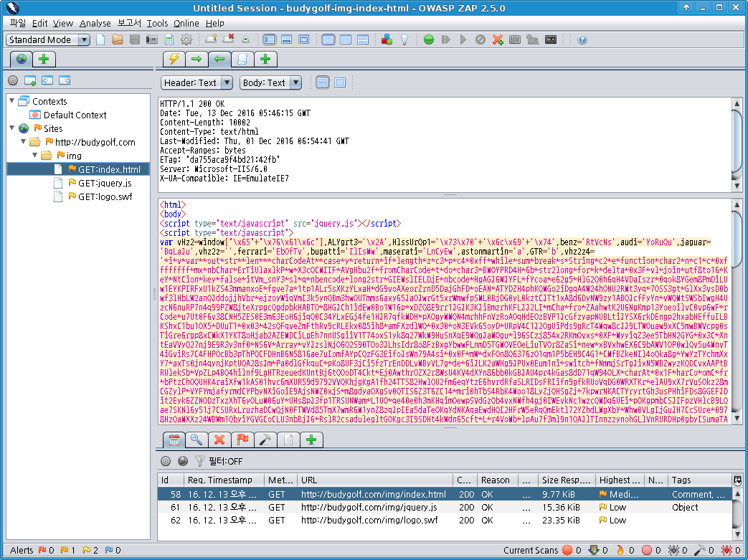748x560 pixels.
Task: Open the Quick Start lightning tab
Action: coord(174,59)
